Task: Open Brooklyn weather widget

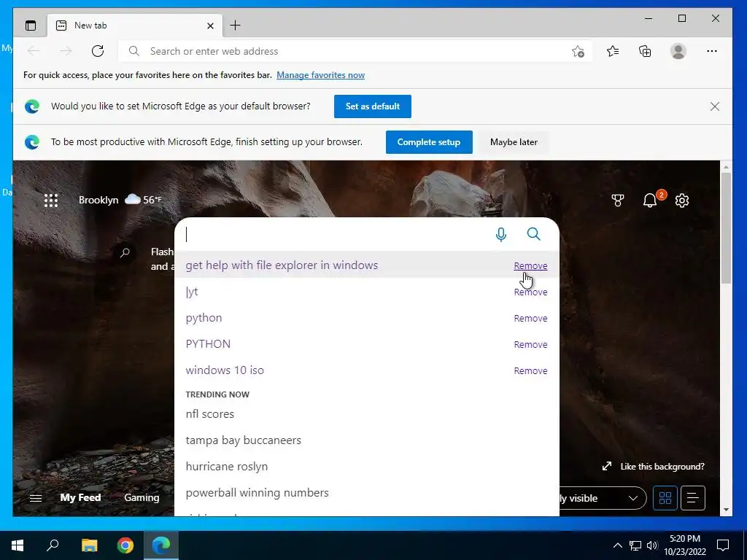Action: (120, 200)
